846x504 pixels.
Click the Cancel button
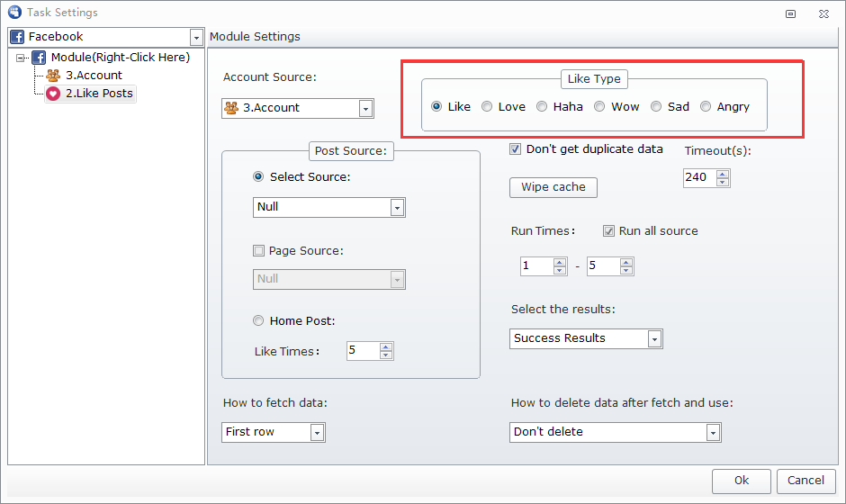click(x=805, y=481)
